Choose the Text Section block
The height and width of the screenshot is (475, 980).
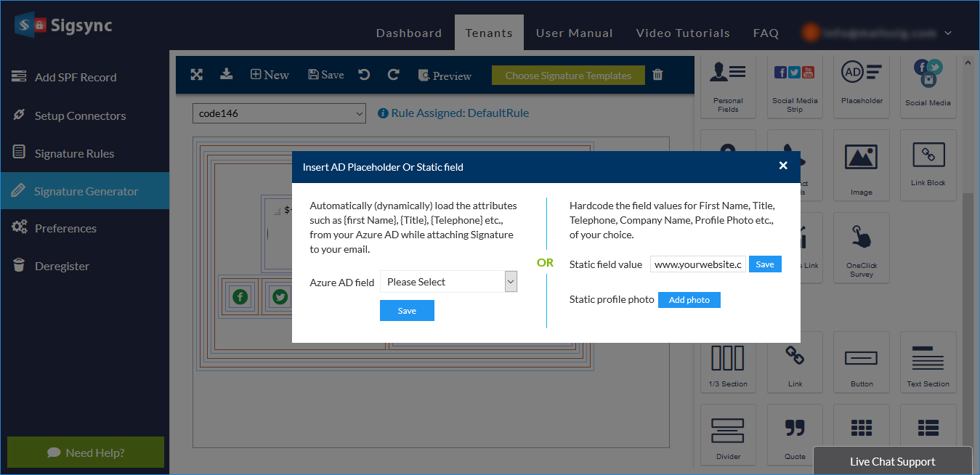pyautogui.click(x=928, y=362)
